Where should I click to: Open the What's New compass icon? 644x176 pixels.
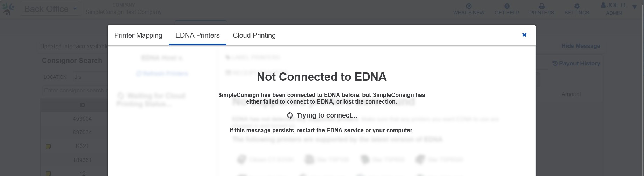point(469,6)
